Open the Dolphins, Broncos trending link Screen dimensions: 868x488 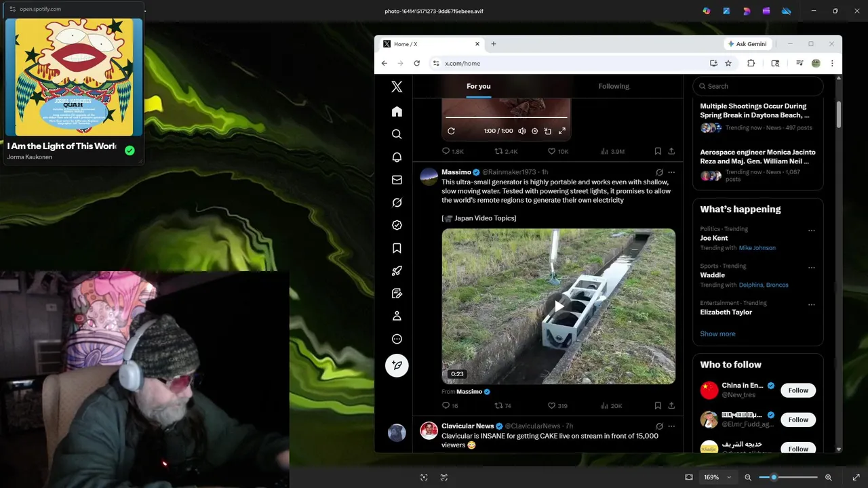(764, 285)
